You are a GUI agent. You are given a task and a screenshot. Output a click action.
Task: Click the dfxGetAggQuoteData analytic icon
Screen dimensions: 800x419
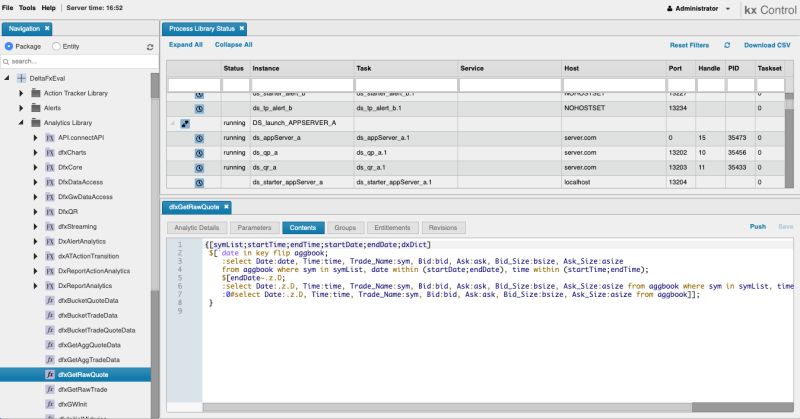pos(50,345)
